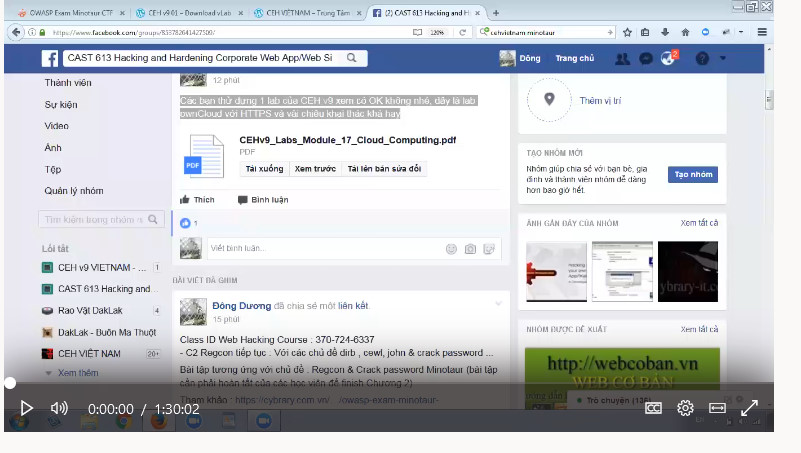
Task: Open the black hacker photo thumbnail
Action: pyautogui.click(x=688, y=272)
